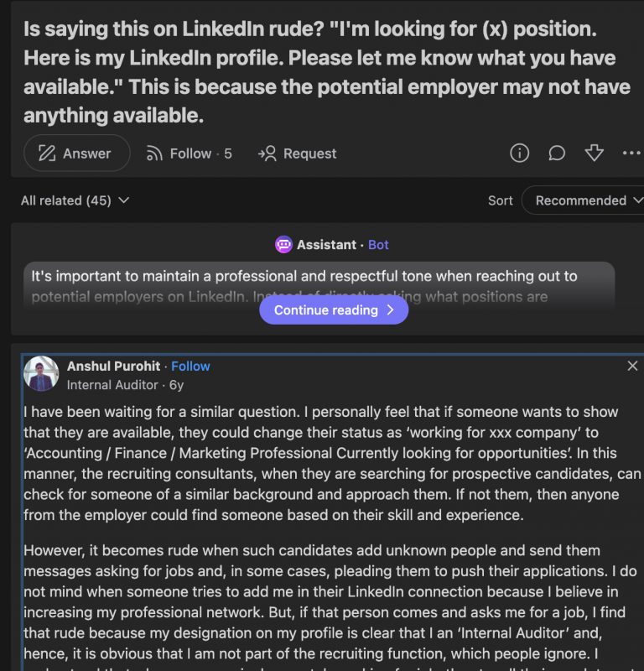The width and height of the screenshot is (644, 671).
Task: Downvote the question with the arrow icon
Action: (x=595, y=153)
